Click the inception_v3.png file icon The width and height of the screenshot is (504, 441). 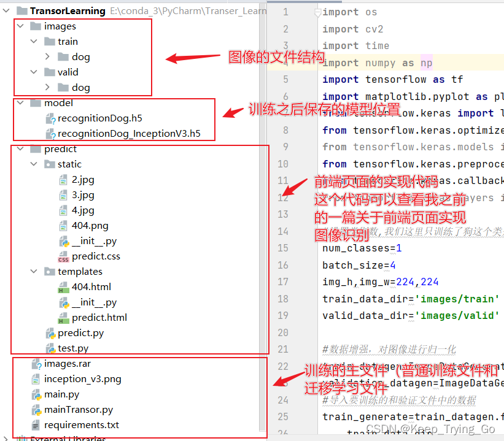pos(36,379)
